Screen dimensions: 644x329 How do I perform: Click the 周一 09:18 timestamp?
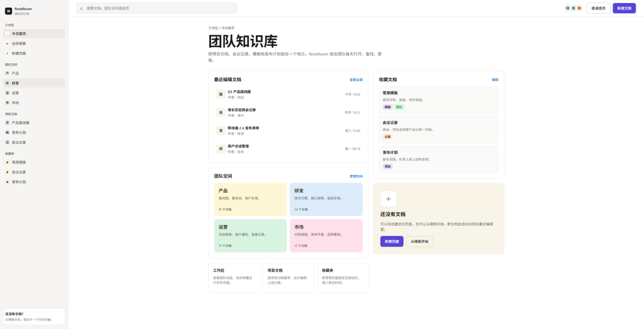tap(352, 149)
